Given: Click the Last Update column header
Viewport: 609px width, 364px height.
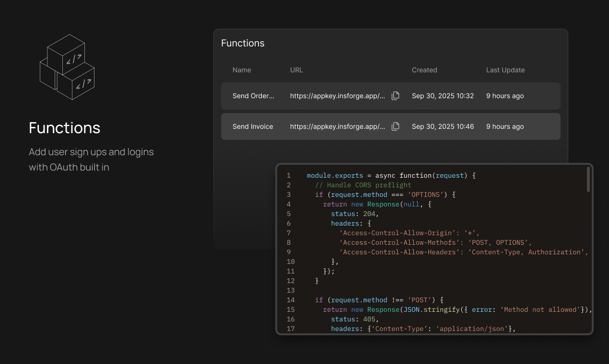Looking at the screenshot, I should 505,70.
